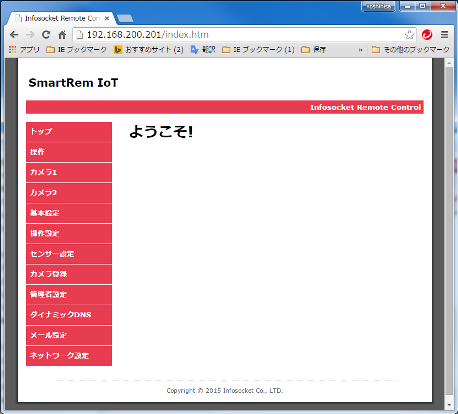Open the IE ブックマーク folder
This screenshot has width=458, height=414.
pyautogui.click(x=77, y=50)
